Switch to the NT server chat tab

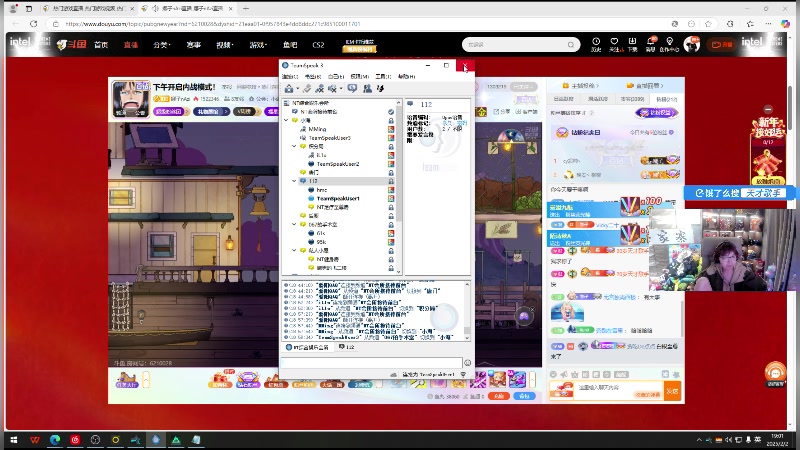point(307,347)
